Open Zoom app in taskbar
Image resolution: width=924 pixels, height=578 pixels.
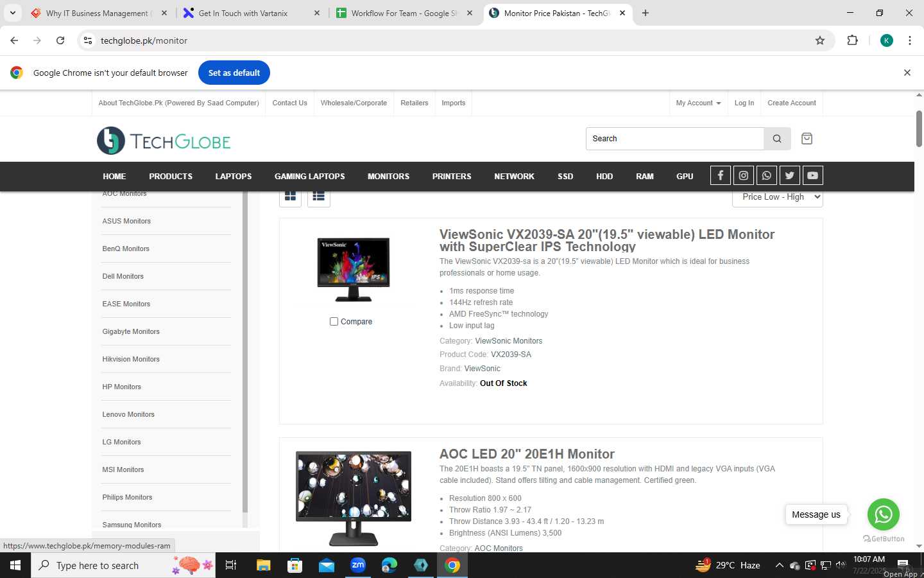point(358,565)
